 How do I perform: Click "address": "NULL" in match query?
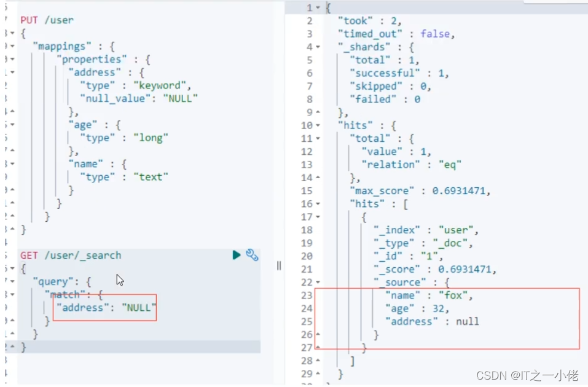[106, 308]
